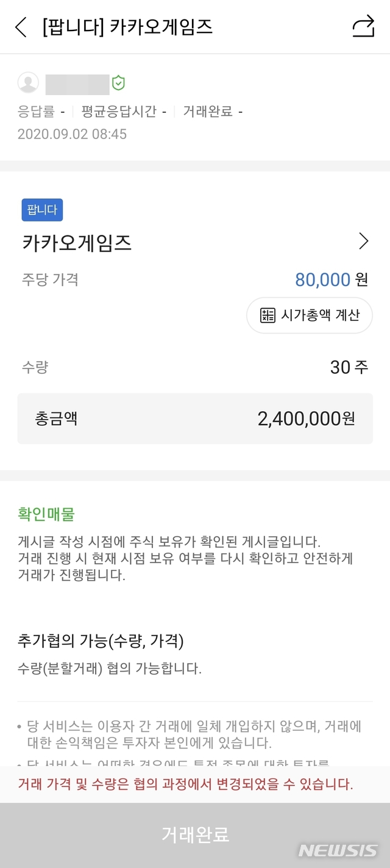The width and height of the screenshot is (390, 868).
Task: Tap the blurred seller username
Action: point(77,84)
